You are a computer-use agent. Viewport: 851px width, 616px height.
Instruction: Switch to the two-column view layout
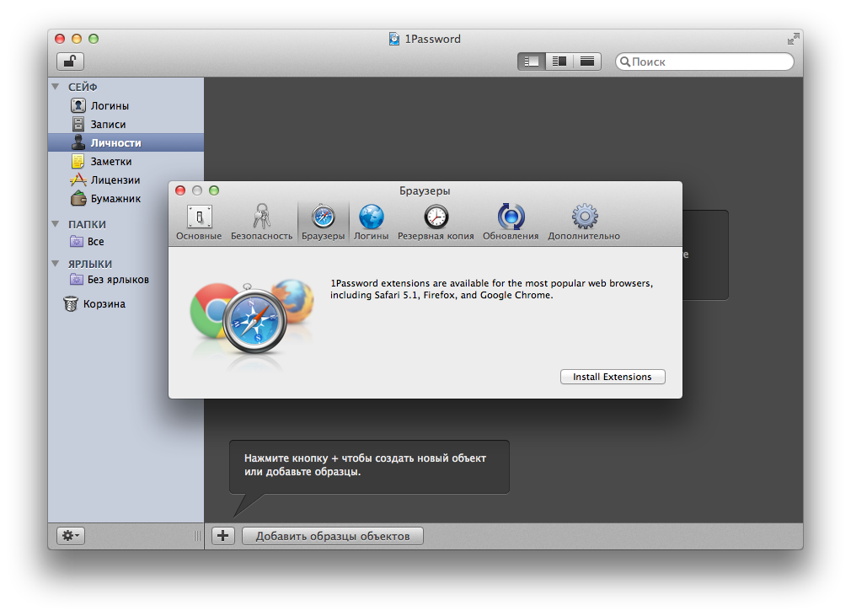pyautogui.click(x=559, y=62)
